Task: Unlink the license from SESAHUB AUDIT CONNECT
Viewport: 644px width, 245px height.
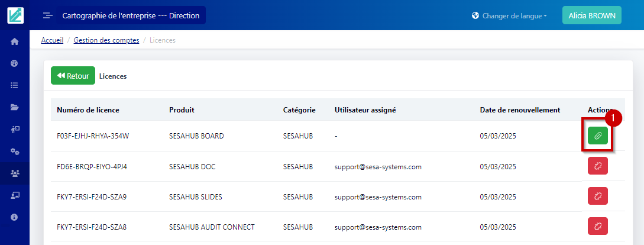Action: click(x=597, y=227)
